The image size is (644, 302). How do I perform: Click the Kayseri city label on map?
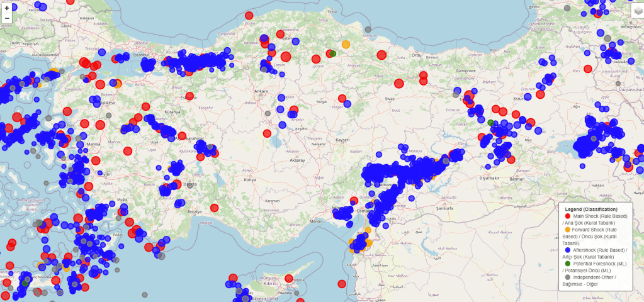click(x=342, y=139)
